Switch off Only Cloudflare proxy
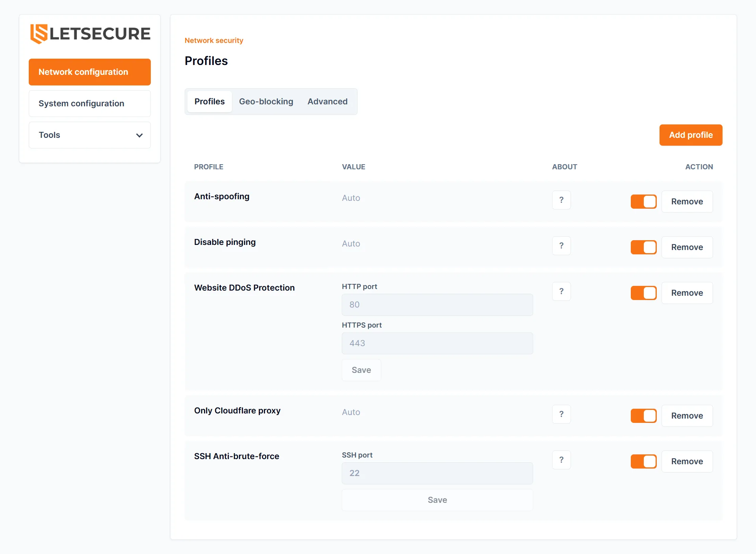The height and width of the screenshot is (554, 756). pos(644,416)
